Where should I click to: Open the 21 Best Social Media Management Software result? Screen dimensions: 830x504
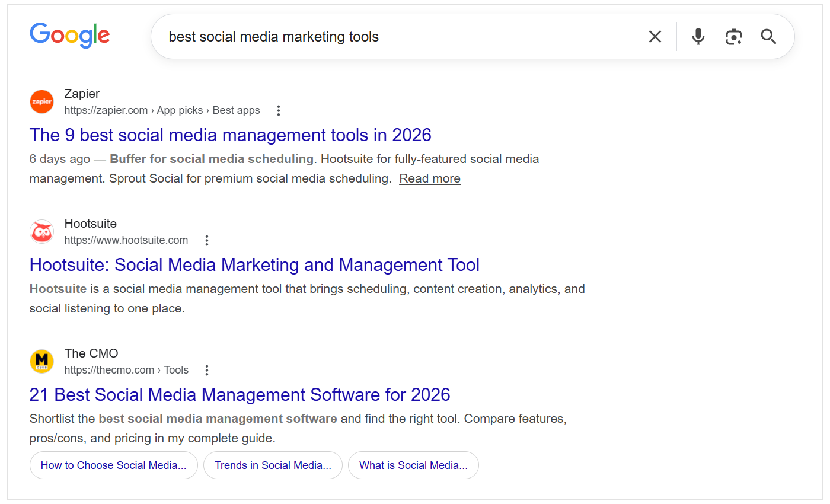pos(240,394)
